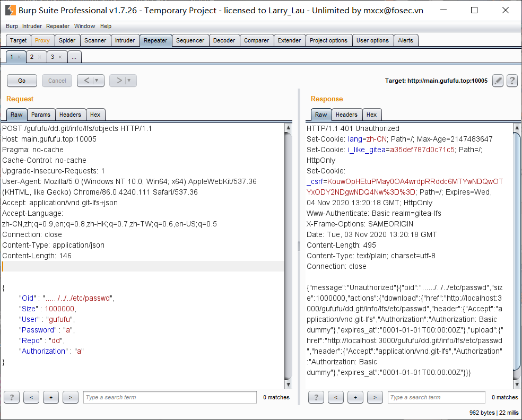Screen dimensions: 522x420
Task: Click the Content-Length: 146 header line
Action: (x=37, y=256)
